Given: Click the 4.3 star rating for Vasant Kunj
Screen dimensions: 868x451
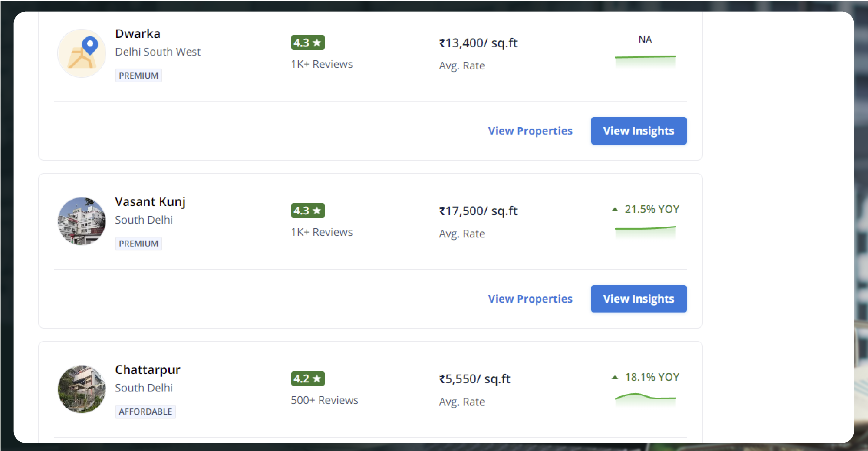Looking at the screenshot, I should click(308, 210).
